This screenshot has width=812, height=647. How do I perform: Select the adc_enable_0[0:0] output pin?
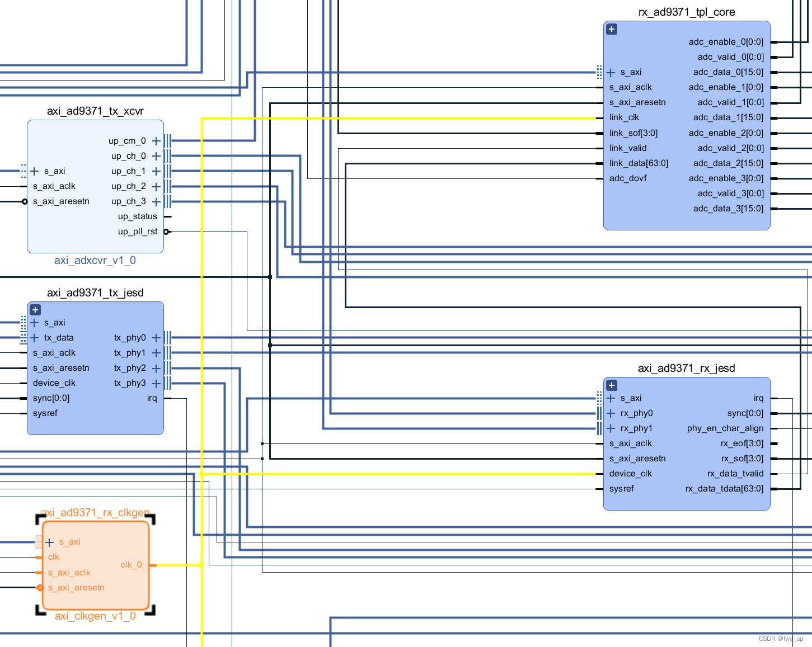point(726,42)
